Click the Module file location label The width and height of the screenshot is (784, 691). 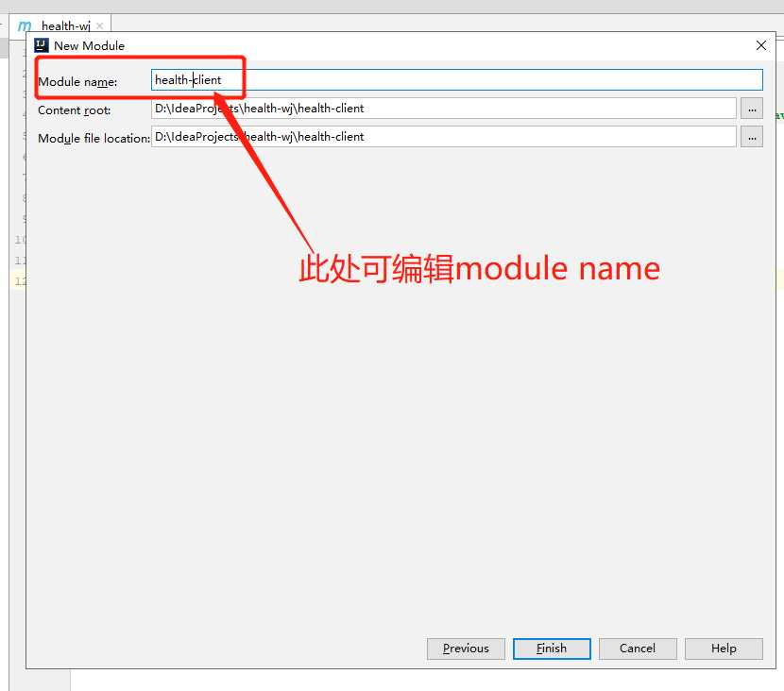(x=94, y=139)
